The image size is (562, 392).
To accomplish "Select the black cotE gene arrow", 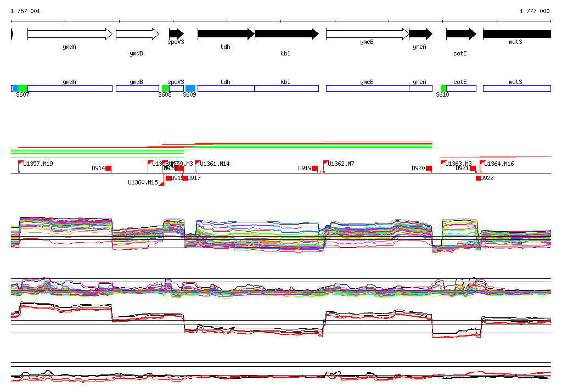I will 461,34.
